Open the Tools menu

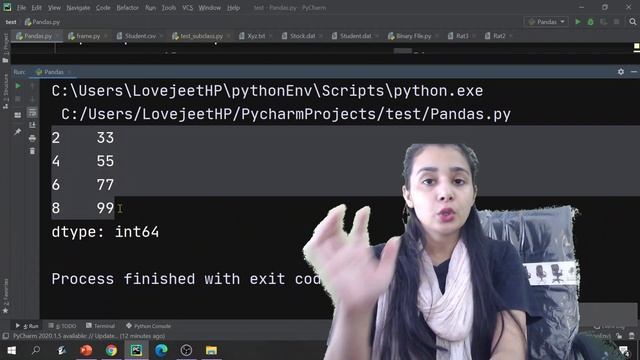169,8
